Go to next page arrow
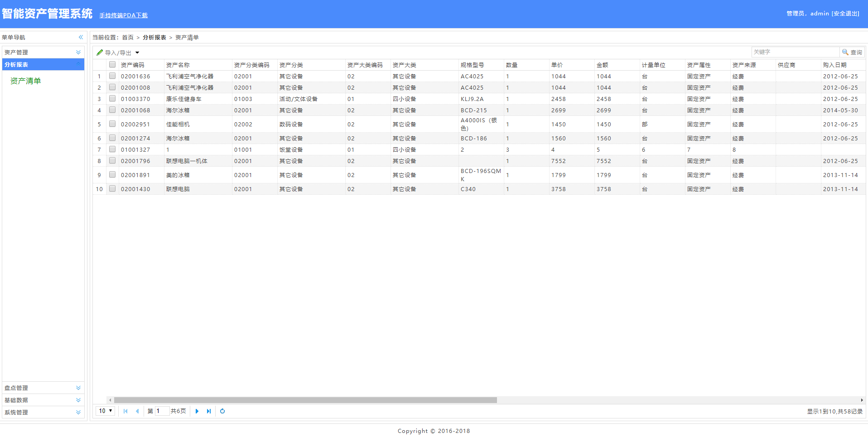The height and width of the screenshot is (437, 868). [x=197, y=411]
